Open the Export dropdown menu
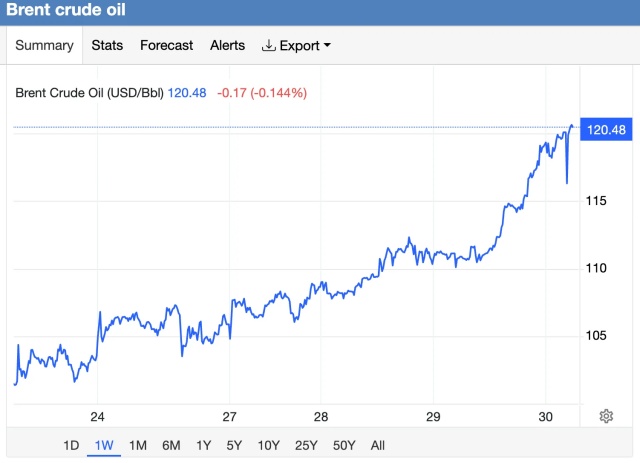The width and height of the screenshot is (640, 463). [x=296, y=45]
